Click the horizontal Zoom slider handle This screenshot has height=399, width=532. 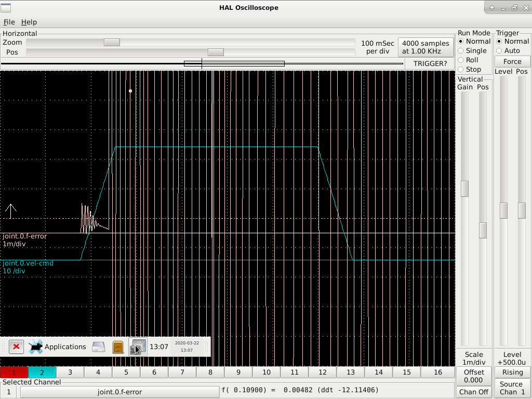point(112,42)
